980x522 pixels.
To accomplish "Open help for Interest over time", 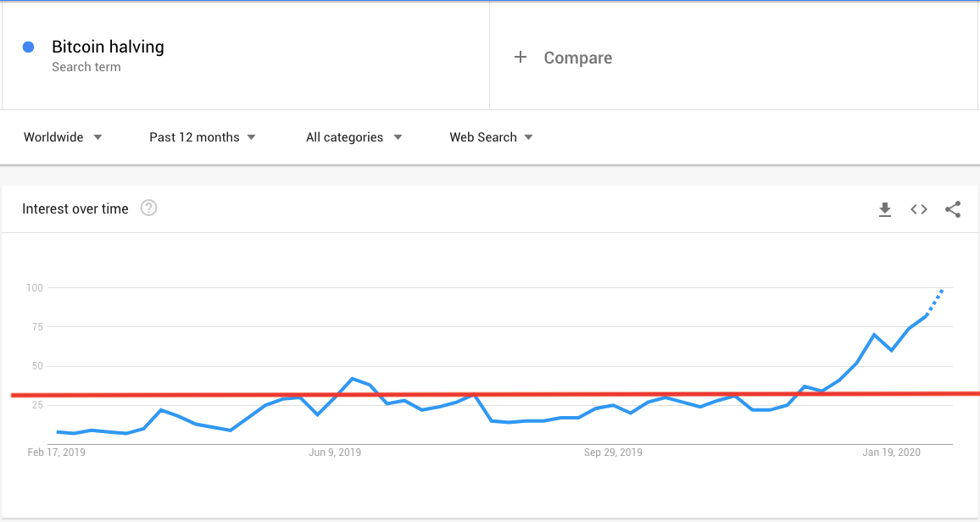I will click(x=148, y=208).
